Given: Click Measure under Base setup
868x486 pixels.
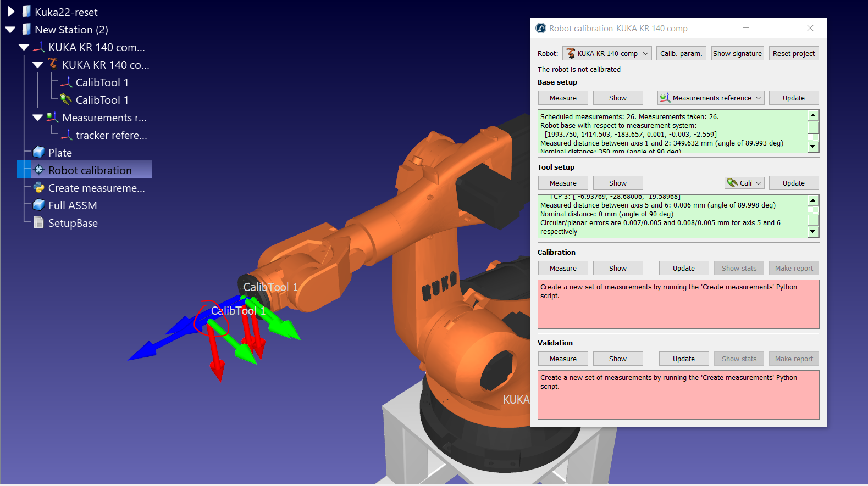Looking at the screenshot, I should [x=563, y=98].
